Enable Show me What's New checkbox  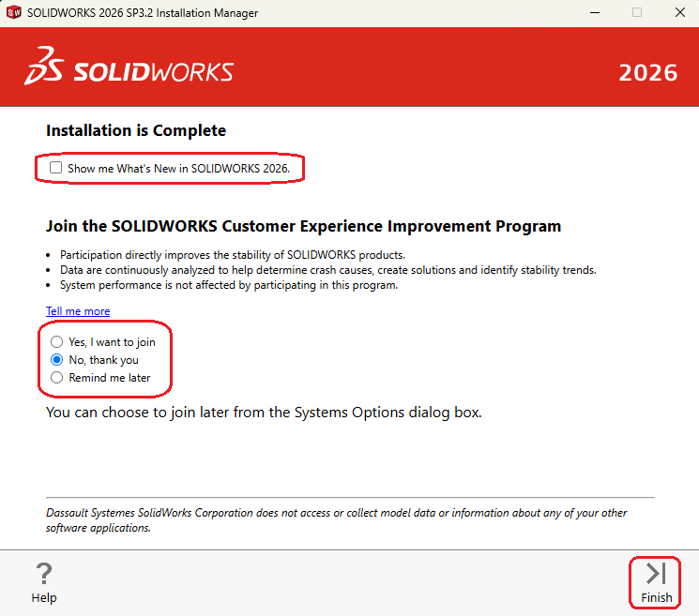pyautogui.click(x=55, y=168)
